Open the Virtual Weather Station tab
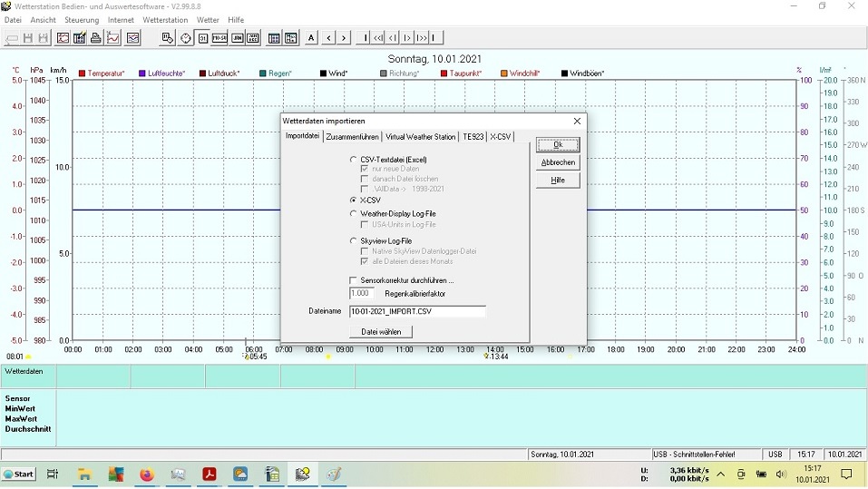 pos(420,137)
